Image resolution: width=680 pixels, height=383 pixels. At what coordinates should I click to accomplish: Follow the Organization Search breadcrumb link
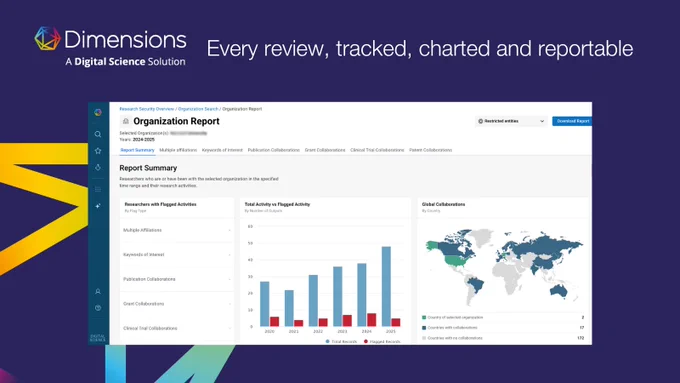click(x=198, y=109)
